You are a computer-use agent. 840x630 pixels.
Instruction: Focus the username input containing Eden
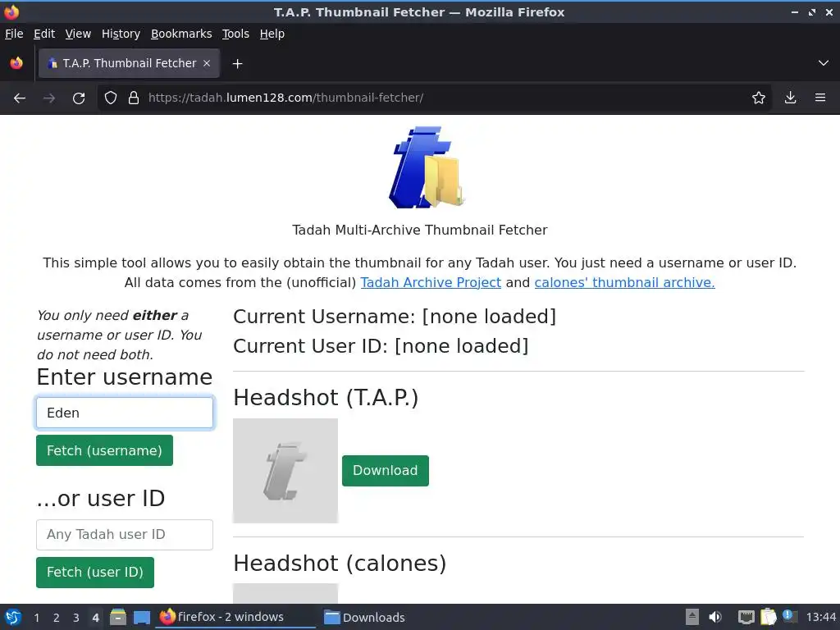(125, 413)
